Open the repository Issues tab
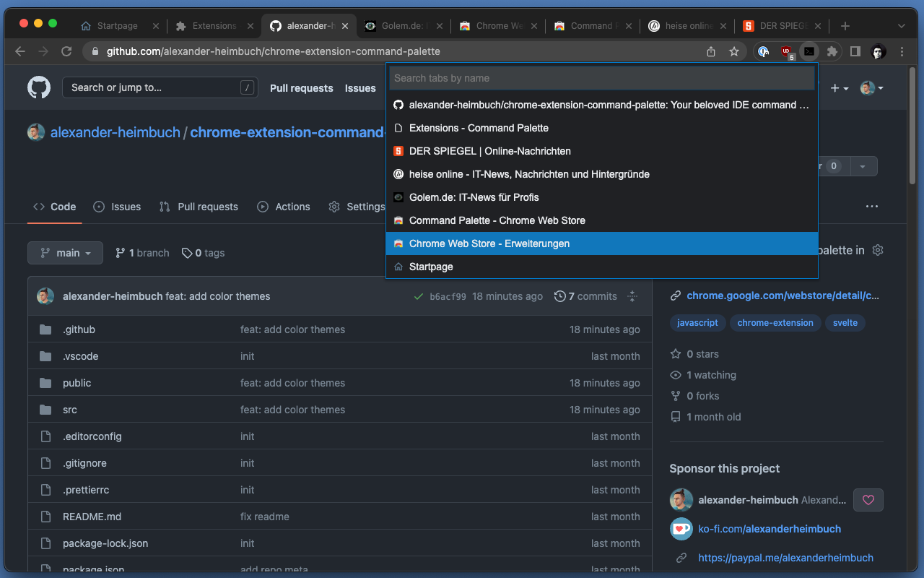This screenshot has width=924, height=578. point(117,207)
